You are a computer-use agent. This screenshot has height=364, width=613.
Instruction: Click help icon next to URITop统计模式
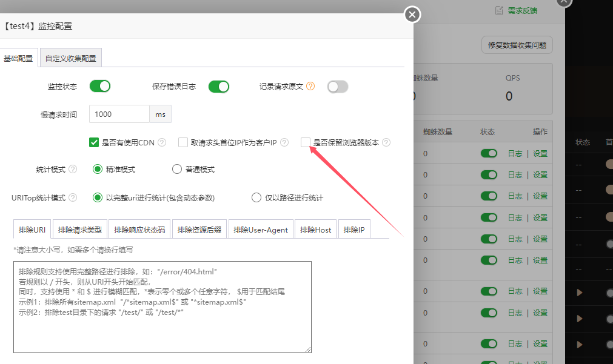click(x=73, y=197)
